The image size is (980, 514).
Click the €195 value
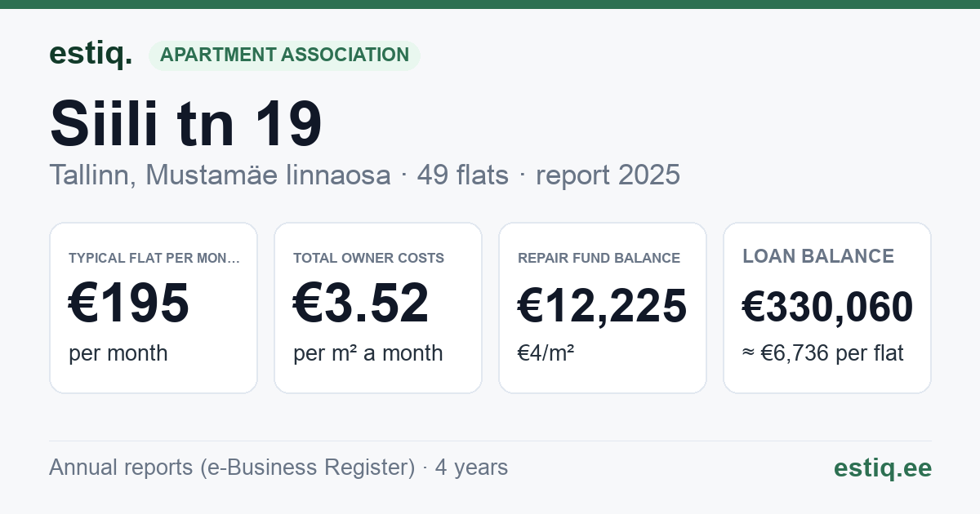129,304
